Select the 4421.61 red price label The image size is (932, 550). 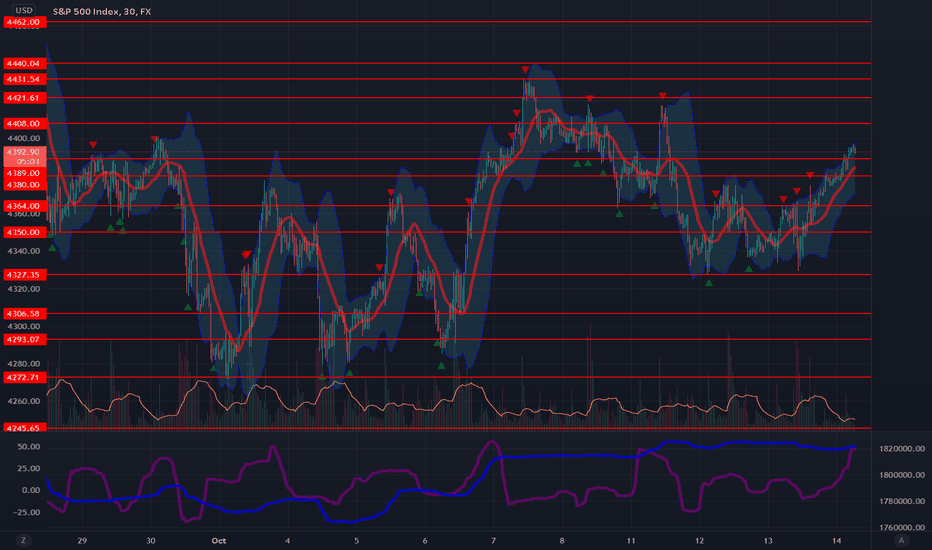click(24, 98)
